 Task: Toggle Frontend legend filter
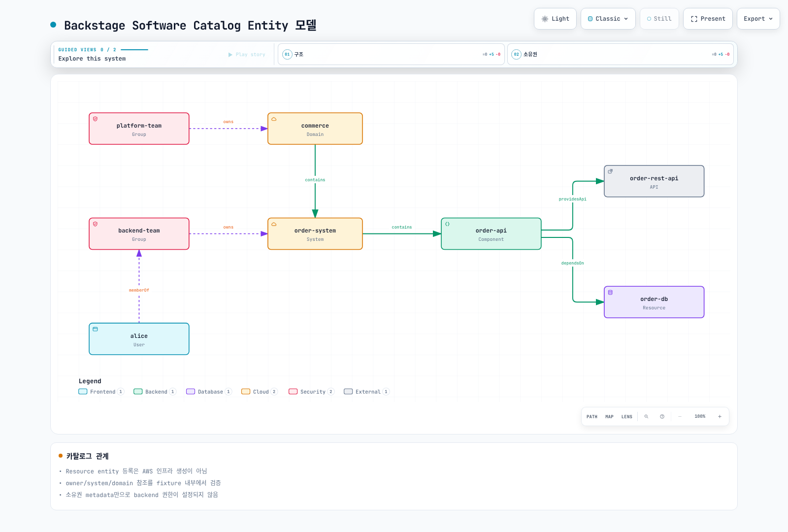(101, 392)
